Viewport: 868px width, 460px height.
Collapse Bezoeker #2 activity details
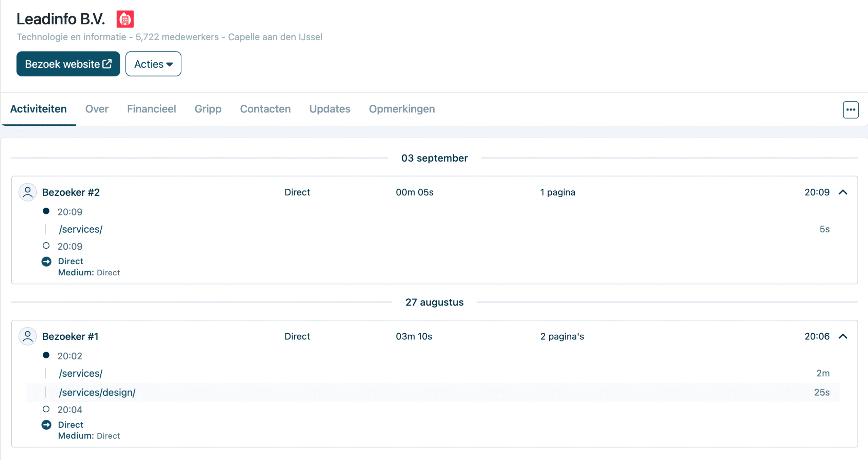pyautogui.click(x=843, y=192)
